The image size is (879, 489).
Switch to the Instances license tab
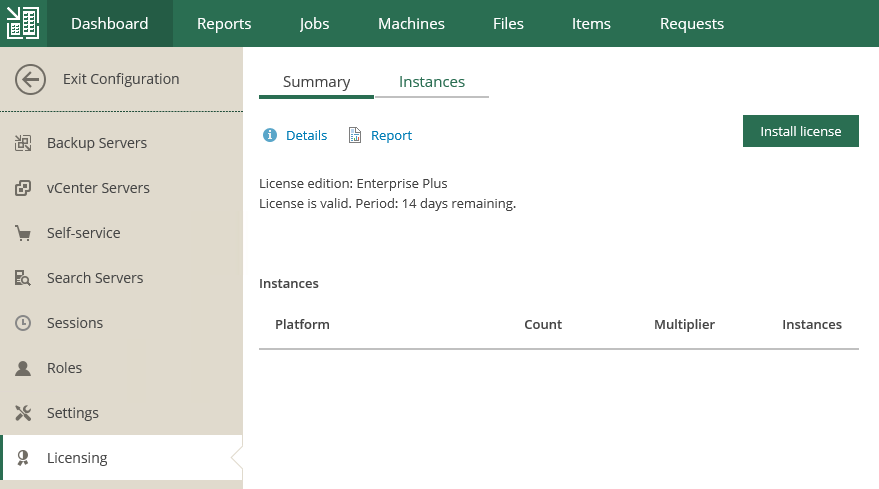tap(431, 82)
